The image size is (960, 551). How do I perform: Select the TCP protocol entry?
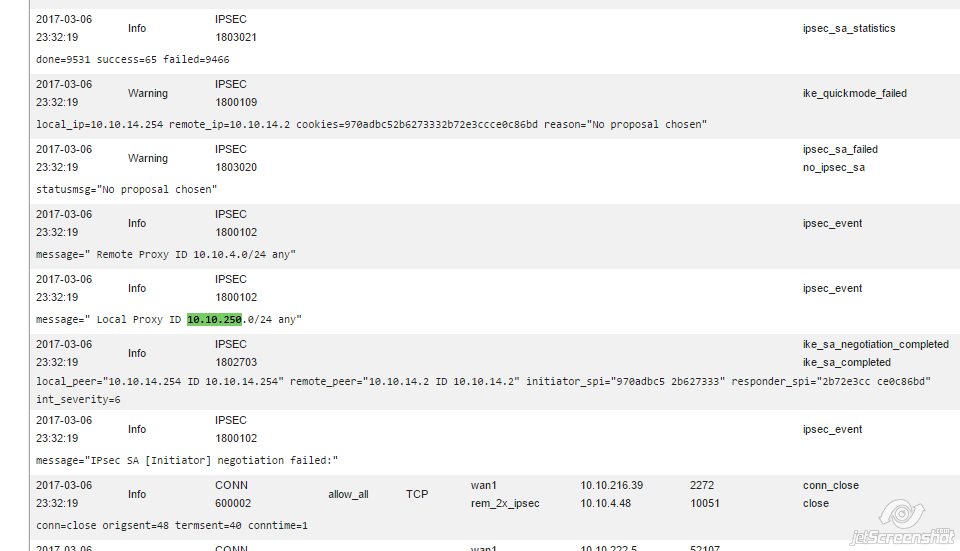click(x=416, y=494)
